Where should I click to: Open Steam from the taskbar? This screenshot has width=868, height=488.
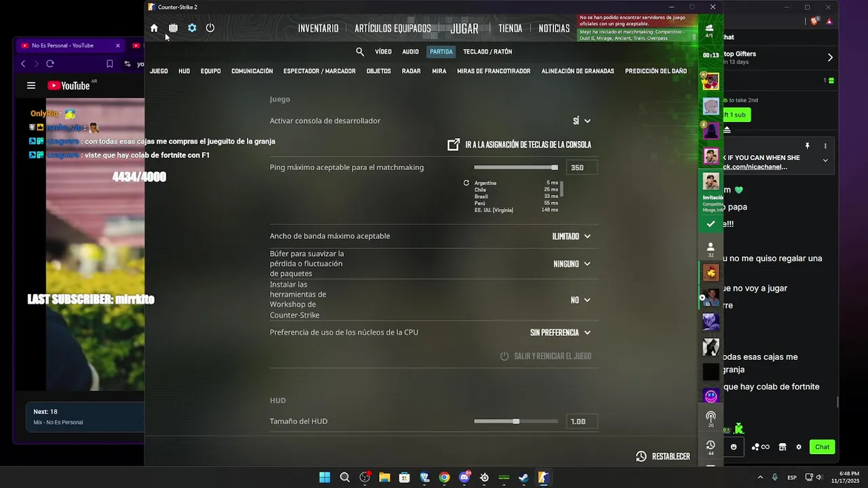(x=524, y=477)
